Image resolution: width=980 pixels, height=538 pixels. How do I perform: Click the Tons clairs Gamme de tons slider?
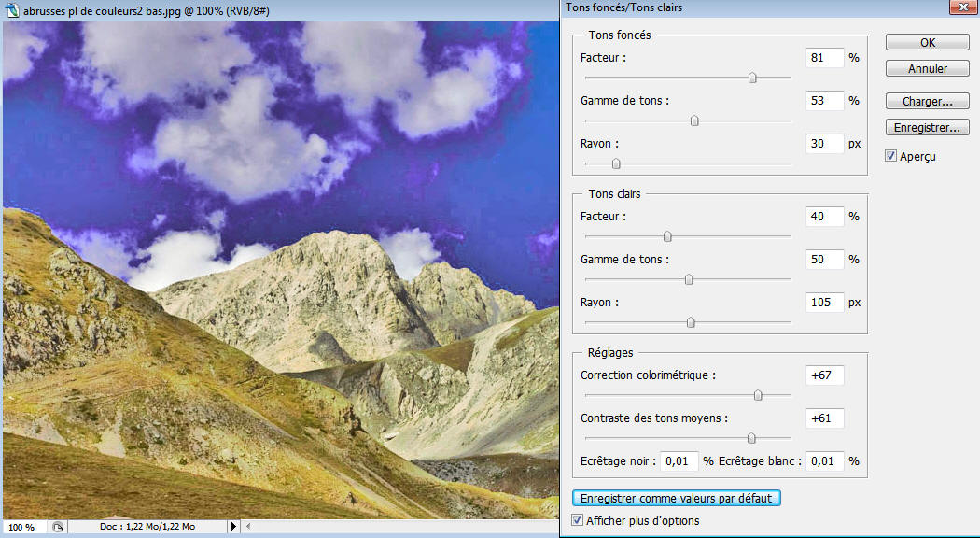[x=689, y=279]
